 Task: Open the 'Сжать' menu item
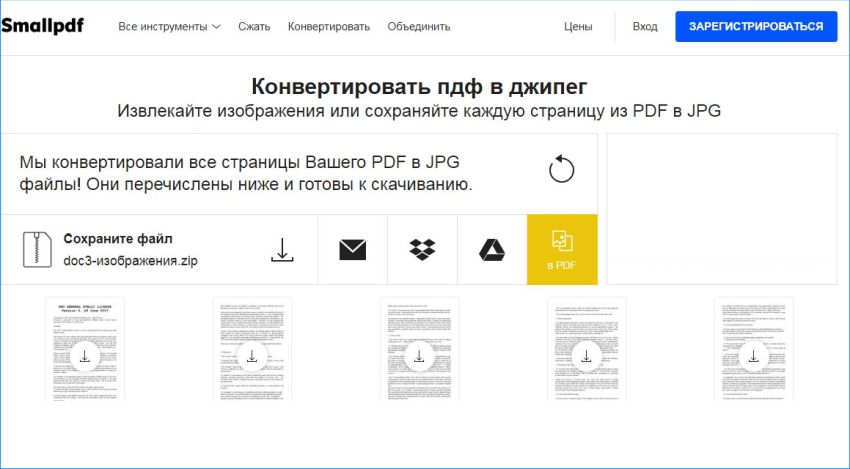click(x=254, y=27)
